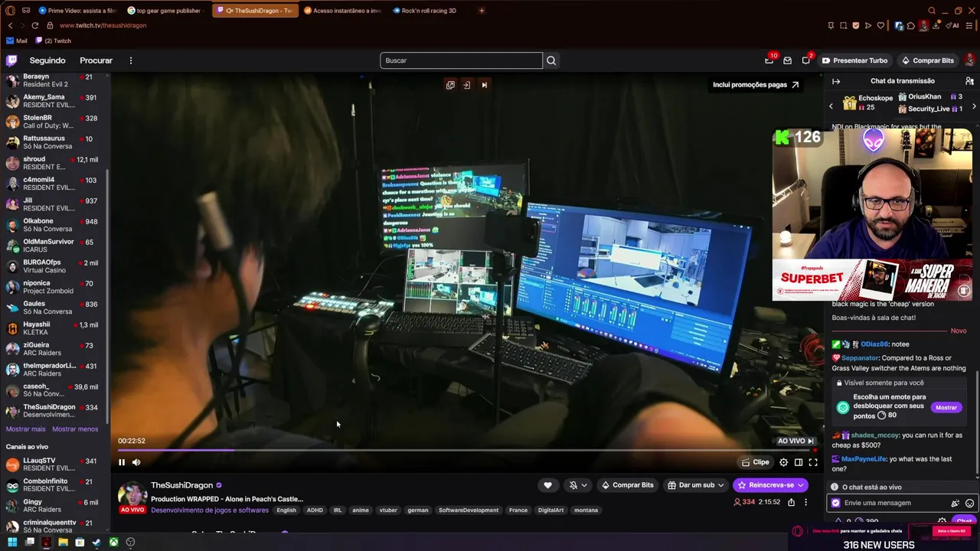The width and height of the screenshot is (980, 551).
Task: Open Steam from the taskbar
Action: click(x=96, y=543)
